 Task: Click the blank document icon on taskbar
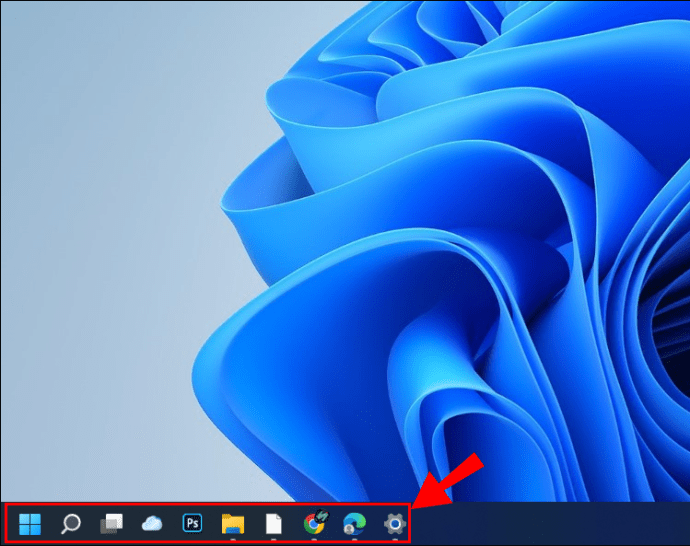click(273, 523)
